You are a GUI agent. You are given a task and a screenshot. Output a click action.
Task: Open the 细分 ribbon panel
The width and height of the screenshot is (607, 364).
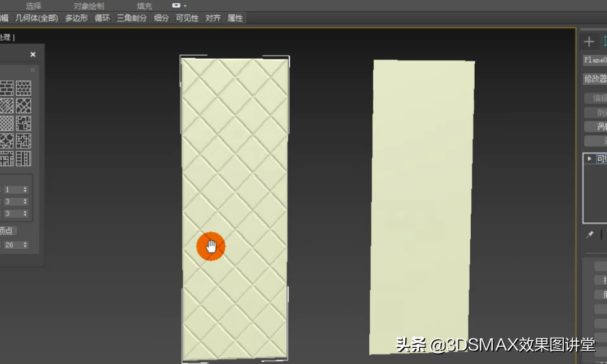point(161,18)
